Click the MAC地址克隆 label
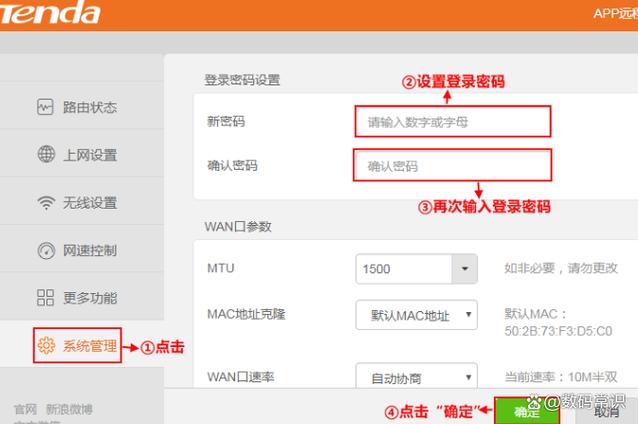 point(246,314)
